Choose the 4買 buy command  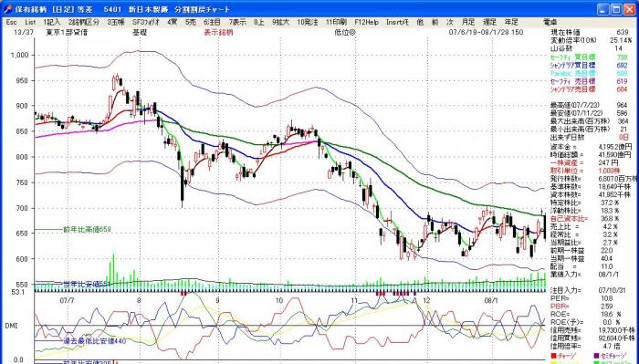click(x=172, y=22)
